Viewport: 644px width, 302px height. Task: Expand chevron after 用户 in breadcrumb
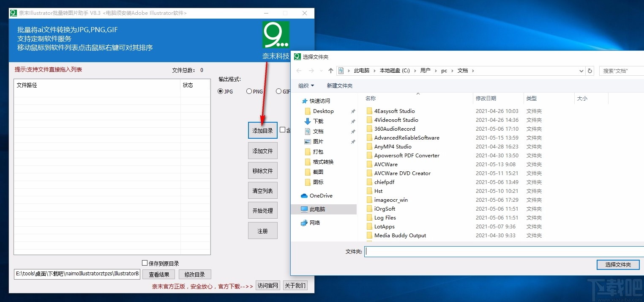point(436,71)
